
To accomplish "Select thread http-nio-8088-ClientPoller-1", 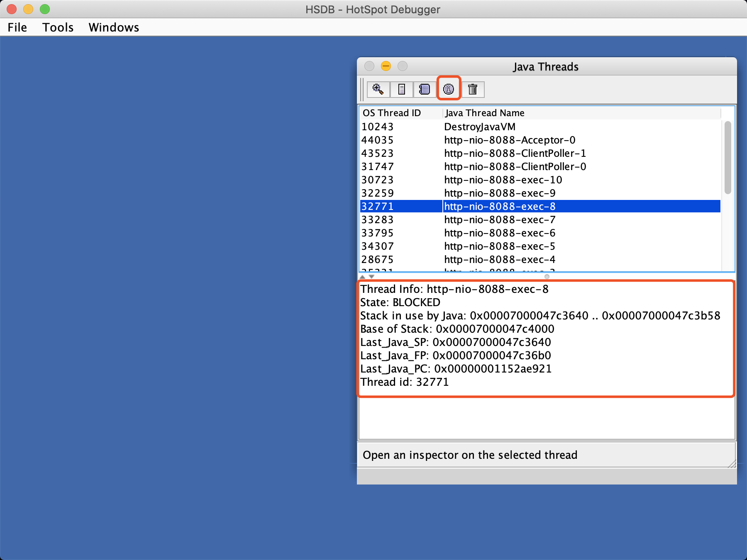I will 540,153.
